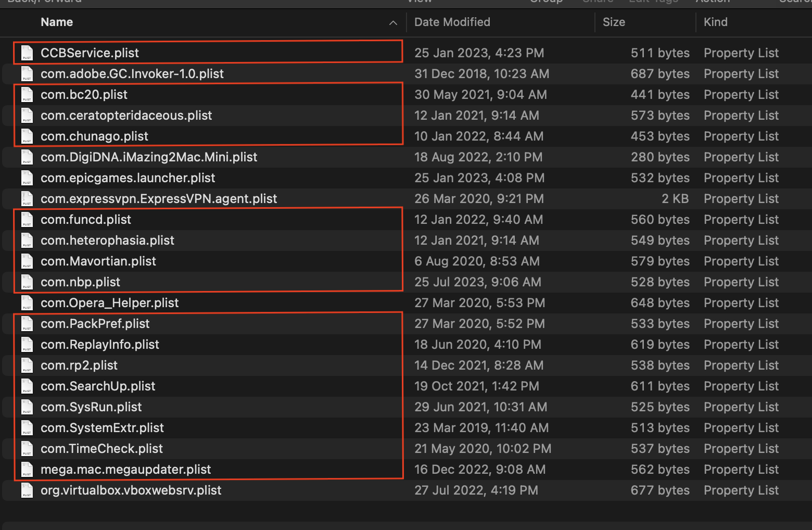Select the com.DigiDNA.iMazing2Mac.Mini.plist file icon

click(27, 157)
